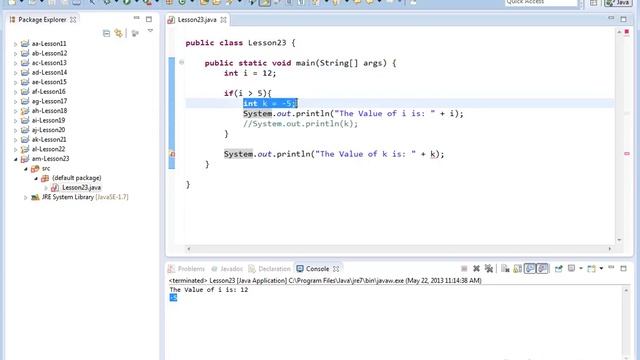The image size is (640, 360).
Task: Remove all terminated launches
Action: (489, 268)
